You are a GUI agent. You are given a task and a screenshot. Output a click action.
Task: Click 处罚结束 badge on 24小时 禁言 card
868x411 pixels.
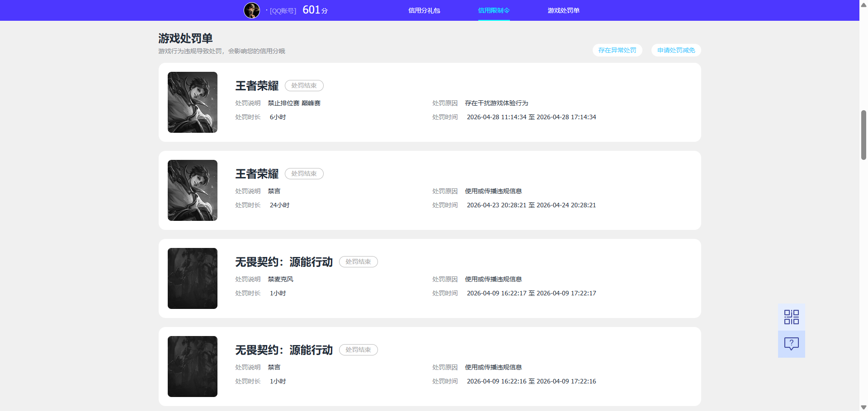304,173
